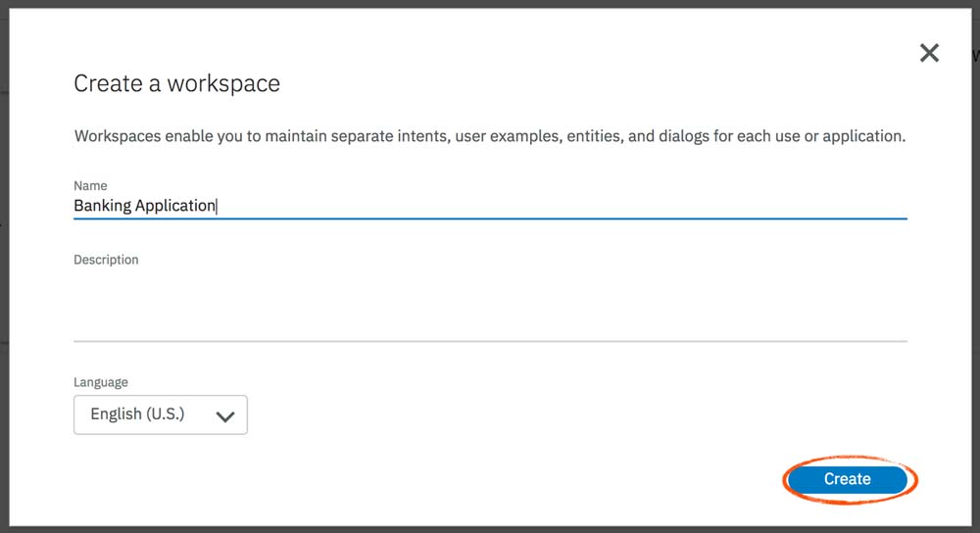Click the Description field label
Image resolution: width=980 pixels, height=533 pixels.
point(106,260)
